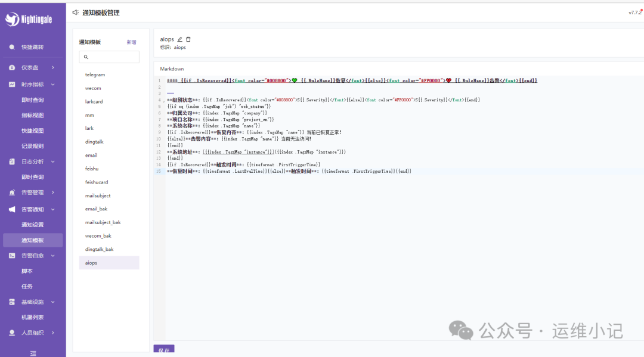
Task: Collapse the 告警自愈 menu chevron
Action: point(53,256)
